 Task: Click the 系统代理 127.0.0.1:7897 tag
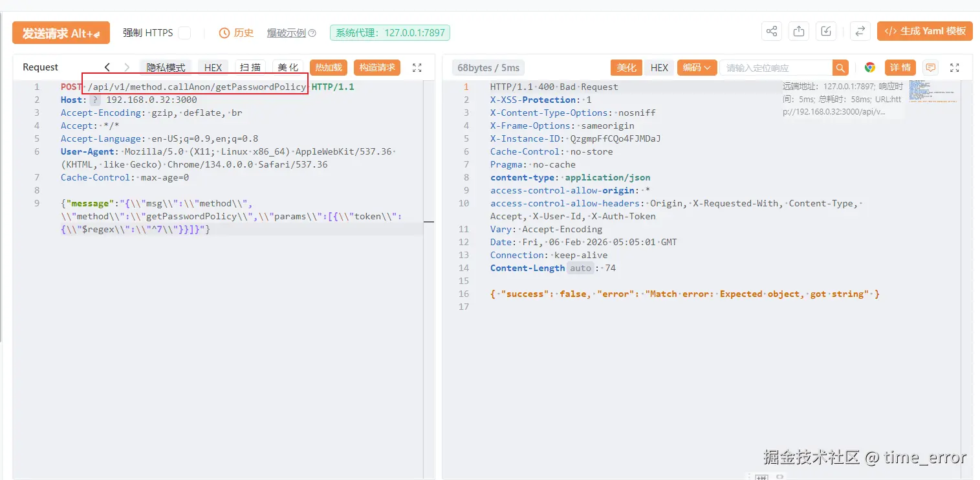click(x=389, y=33)
